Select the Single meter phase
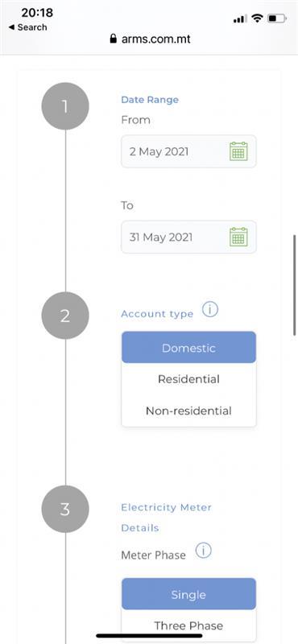 click(x=188, y=594)
